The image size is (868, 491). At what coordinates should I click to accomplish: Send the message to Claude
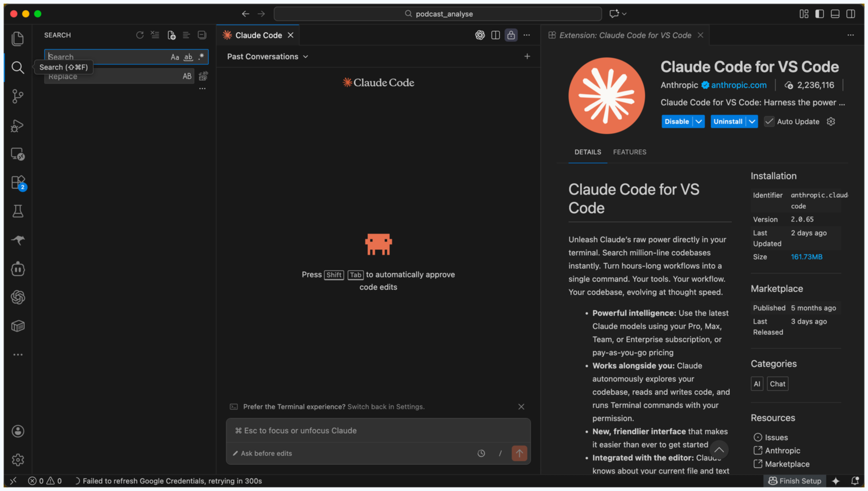(520, 453)
